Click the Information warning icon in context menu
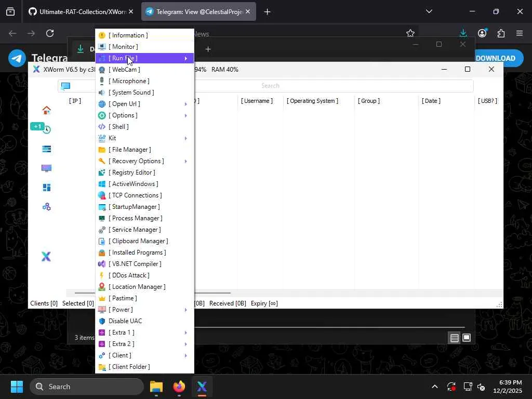Screen dimensions: 532x399 [x=102, y=35]
